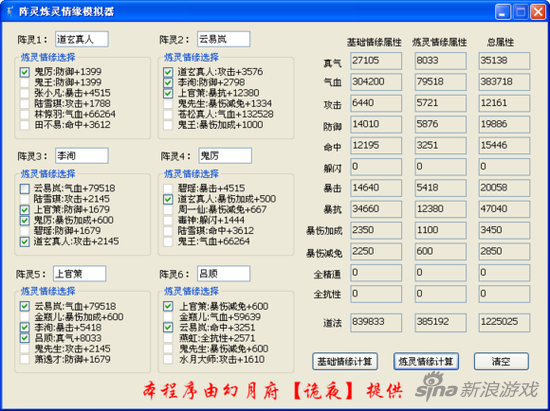Enable 陆雪琪:攻击+2145 checkbox
550x411 pixels.
(25, 199)
